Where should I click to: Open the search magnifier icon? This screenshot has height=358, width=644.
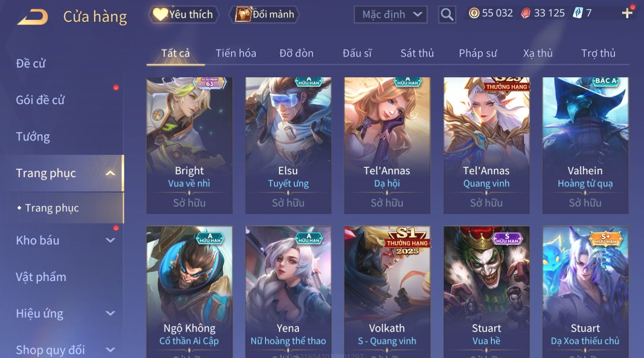447,15
